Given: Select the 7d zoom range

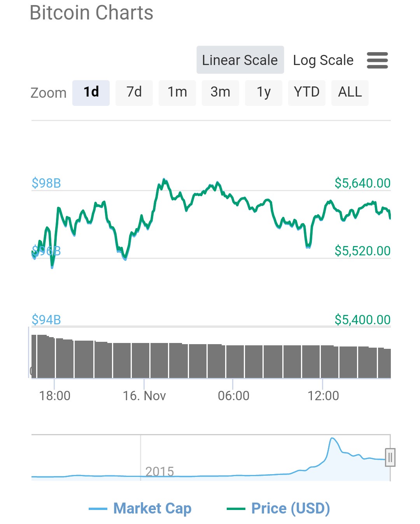Looking at the screenshot, I should coord(134,92).
